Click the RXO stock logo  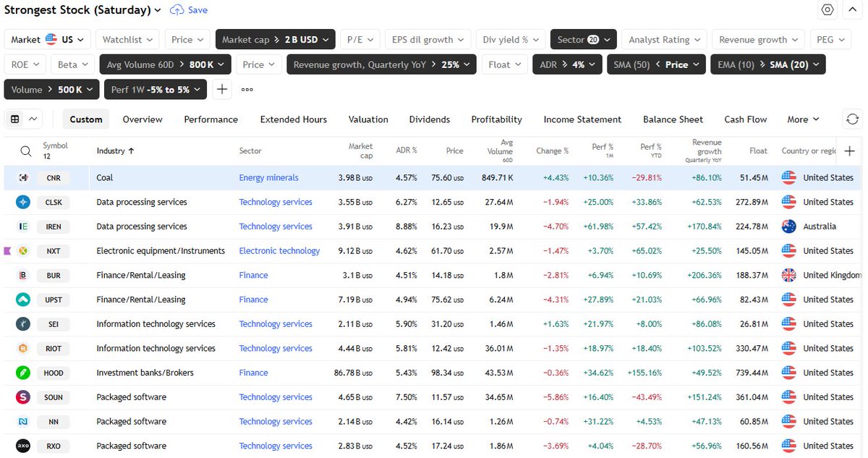(24, 446)
